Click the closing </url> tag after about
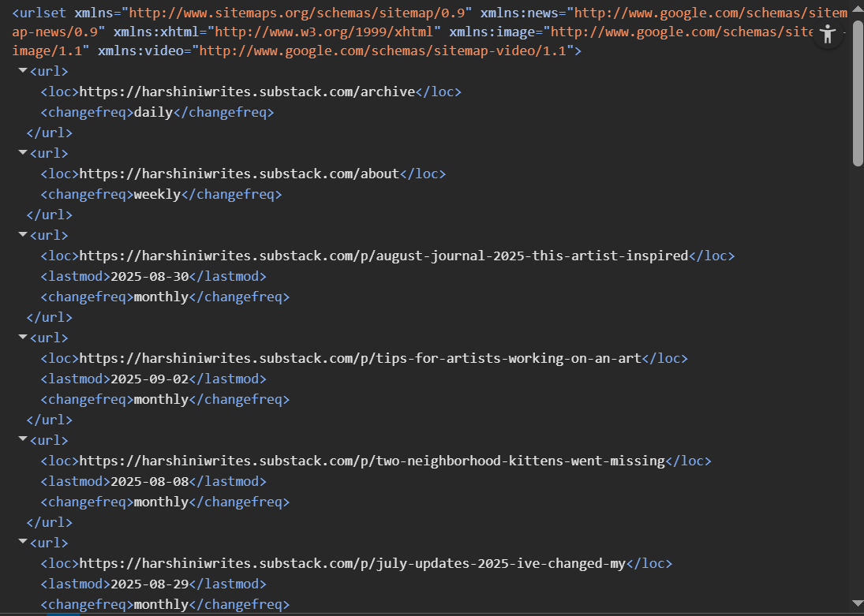This screenshot has width=864, height=616. coord(50,215)
